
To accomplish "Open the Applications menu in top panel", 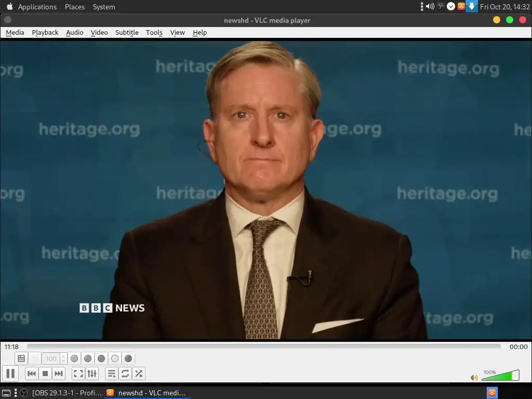I will [x=37, y=7].
